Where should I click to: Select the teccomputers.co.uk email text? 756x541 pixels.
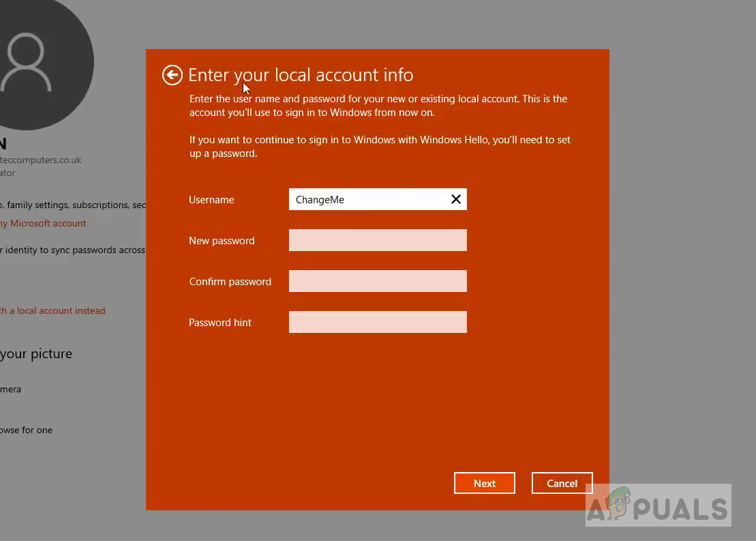pyautogui.click(x=40, y=160)
